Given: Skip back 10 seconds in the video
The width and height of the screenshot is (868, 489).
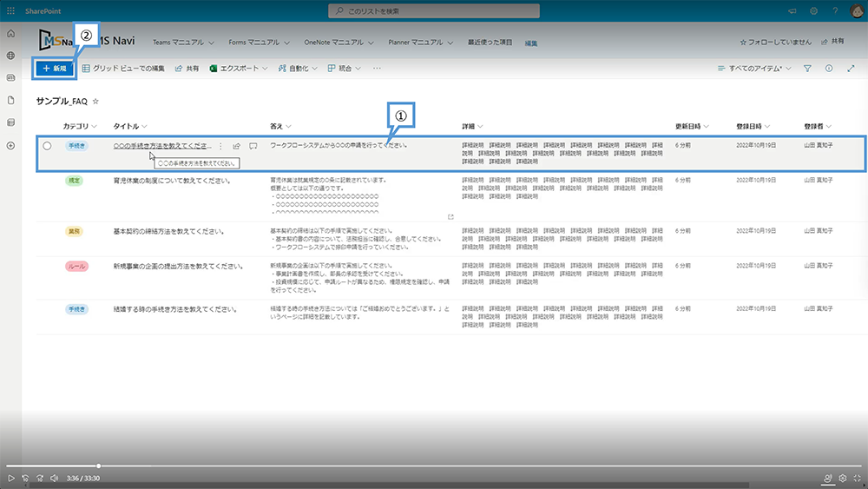Looking at the screenshot, I should pyautogui.click(x=25, y=478).
